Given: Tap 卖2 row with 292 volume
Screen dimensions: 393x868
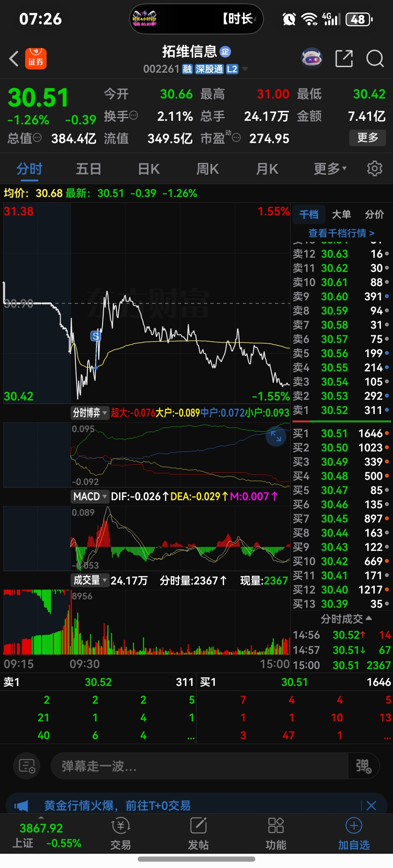Looking at the screenshot, I should [341, 396].
